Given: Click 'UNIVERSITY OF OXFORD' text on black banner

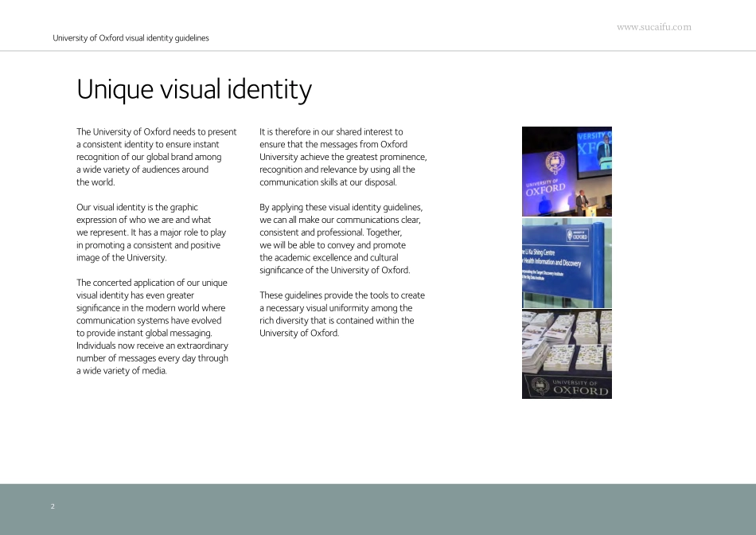Looking at the screenshot, I should [580, 388].
